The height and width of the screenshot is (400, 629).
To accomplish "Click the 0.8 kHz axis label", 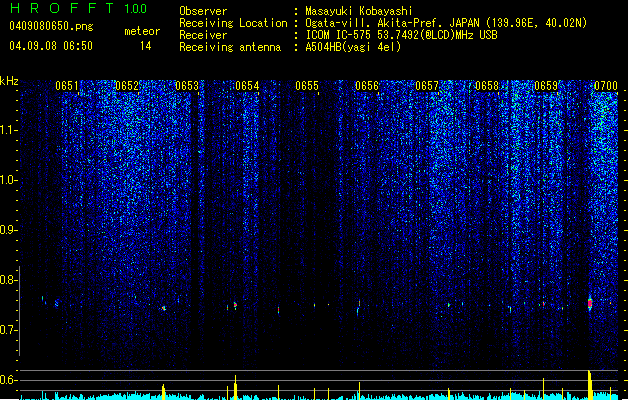I will (7, 280).
